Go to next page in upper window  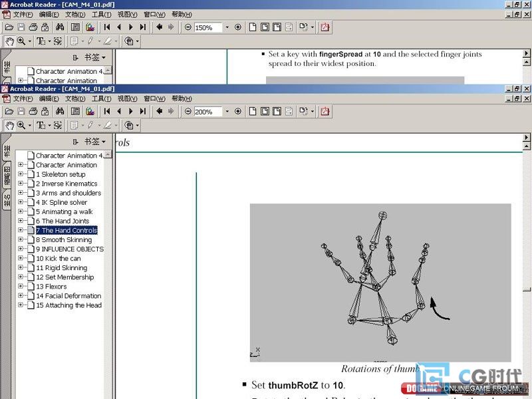pyautogui.click(x=131, y=27)
